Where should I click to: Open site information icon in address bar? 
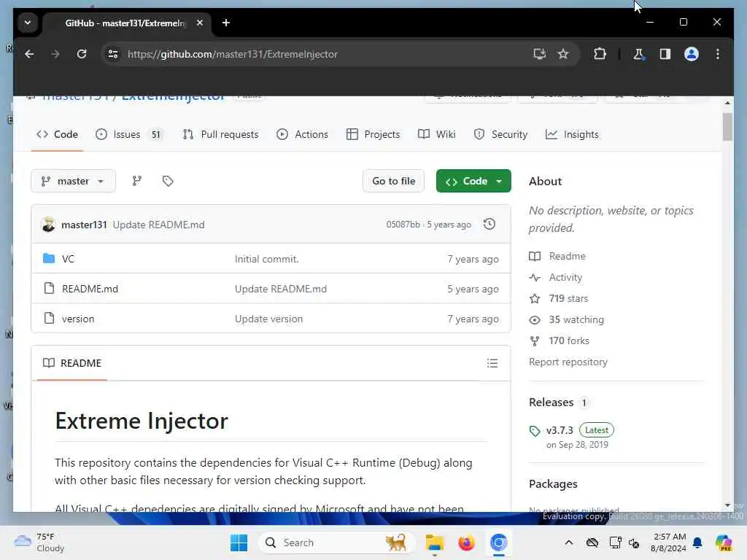[x=113, y=54]
